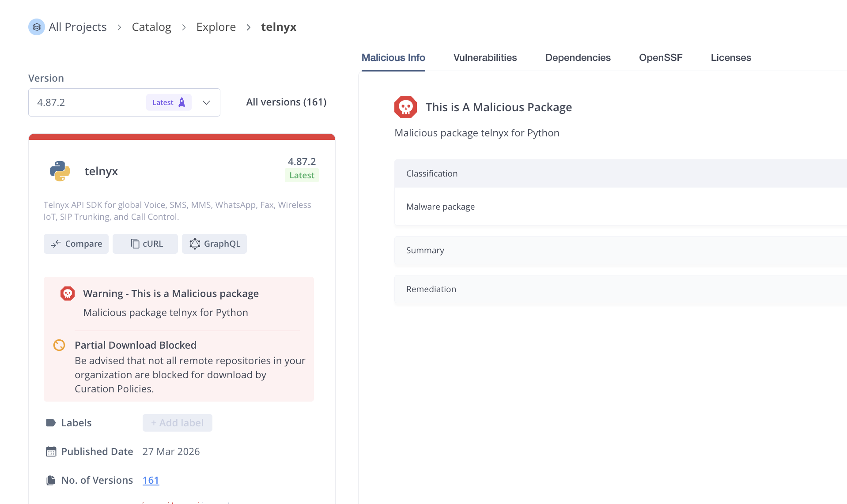Click the Python logo next to telnyx
Image resolution: width=847 pixels, height=504 pixels.
pos(60,171)
